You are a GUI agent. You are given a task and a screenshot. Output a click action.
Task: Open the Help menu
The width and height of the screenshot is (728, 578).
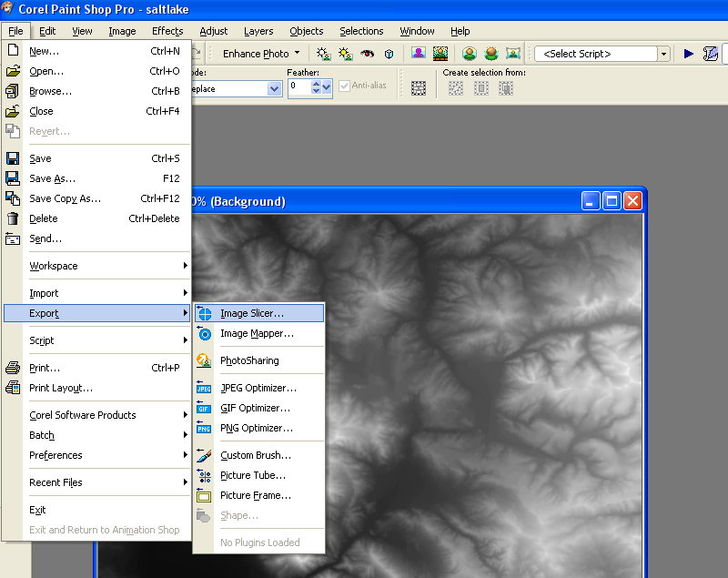(x=460, y=31)
